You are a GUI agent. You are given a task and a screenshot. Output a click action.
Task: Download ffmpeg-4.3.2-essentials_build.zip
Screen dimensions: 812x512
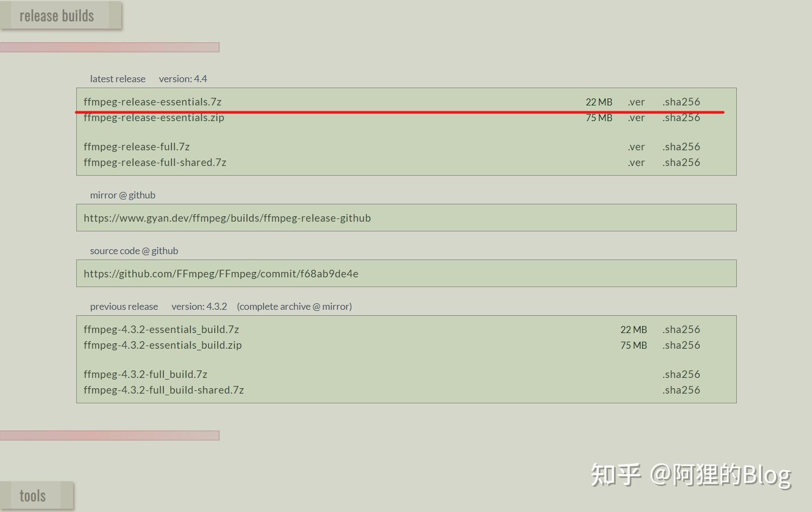click(162, 345)
